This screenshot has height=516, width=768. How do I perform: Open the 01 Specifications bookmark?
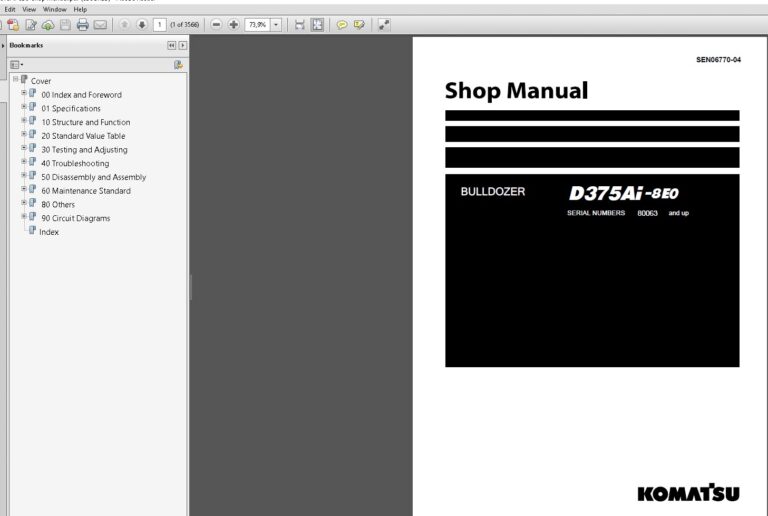tap(71, 108)
